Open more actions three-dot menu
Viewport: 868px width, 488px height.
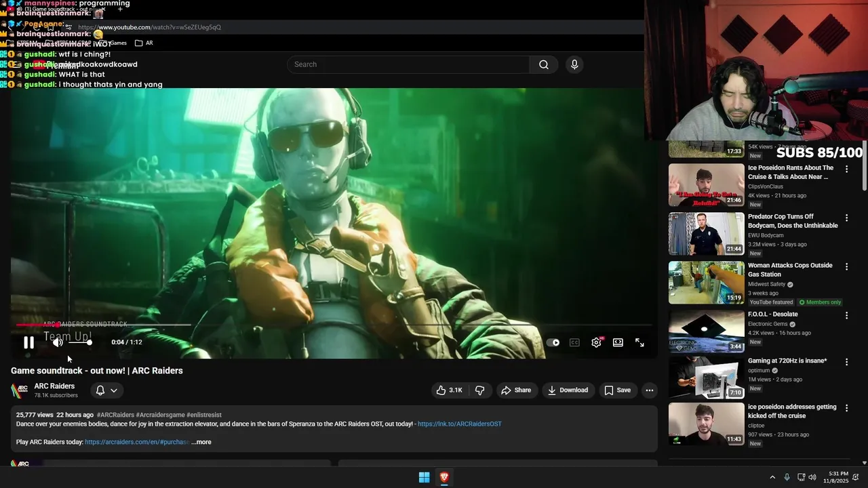pos(649,390)
